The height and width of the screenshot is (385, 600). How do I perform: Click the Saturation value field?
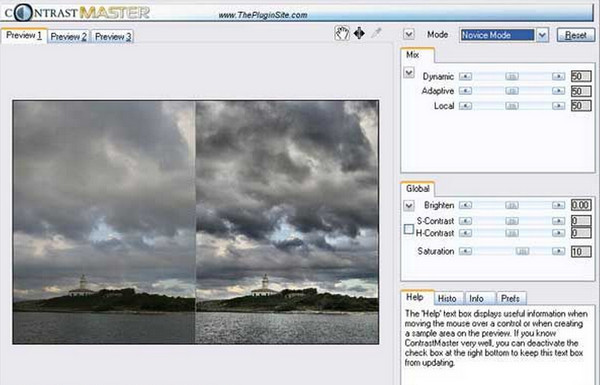pyautogui.click(x=581, y=251)
